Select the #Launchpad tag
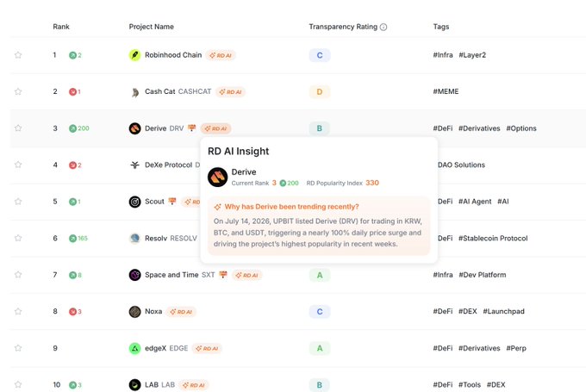The image size is (586, 392). pyautogui.click(x=503, y=311)
